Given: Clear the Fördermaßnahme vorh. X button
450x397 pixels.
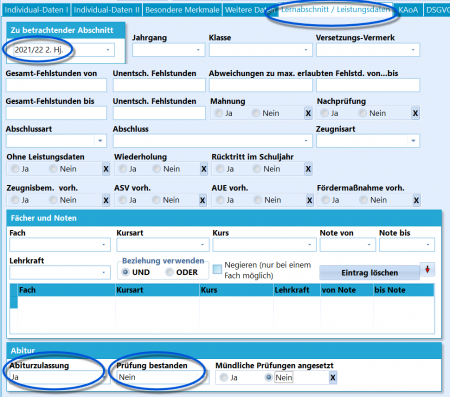Looking at the screenshot, I should tap(416, 200).
